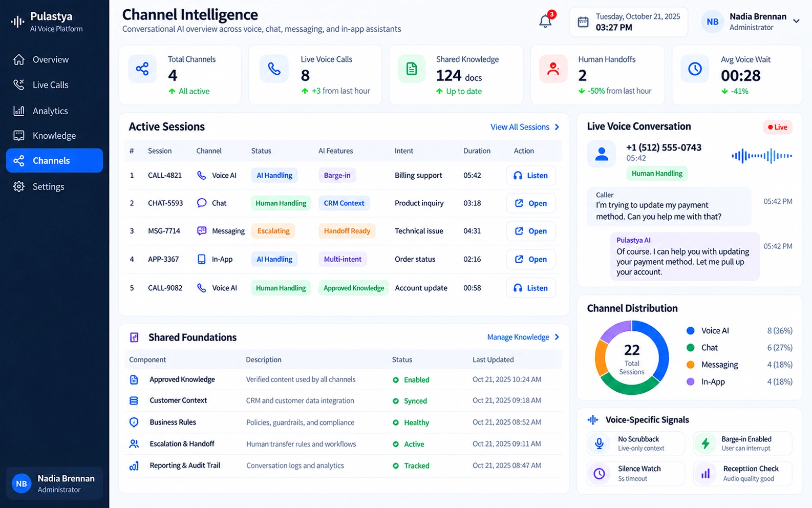Click the Shared Knowledge document icon
This screenshot has height=508, width=812.
click(412, 69)
